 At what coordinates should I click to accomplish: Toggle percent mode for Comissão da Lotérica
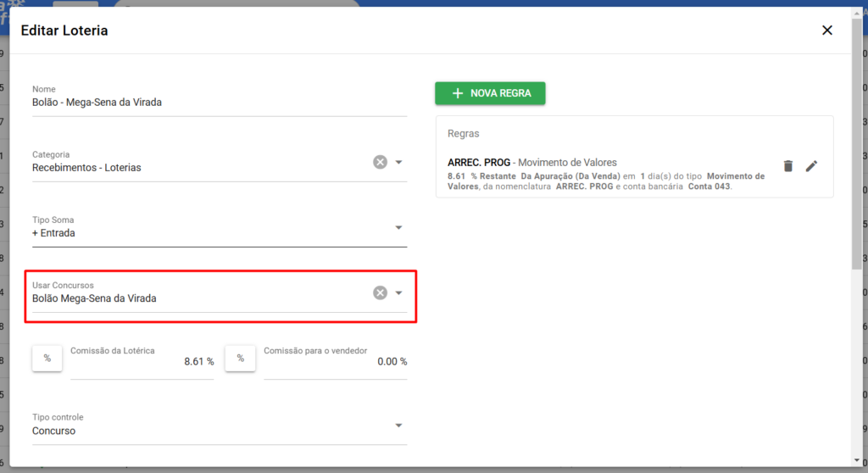click(x=47, y=359)
